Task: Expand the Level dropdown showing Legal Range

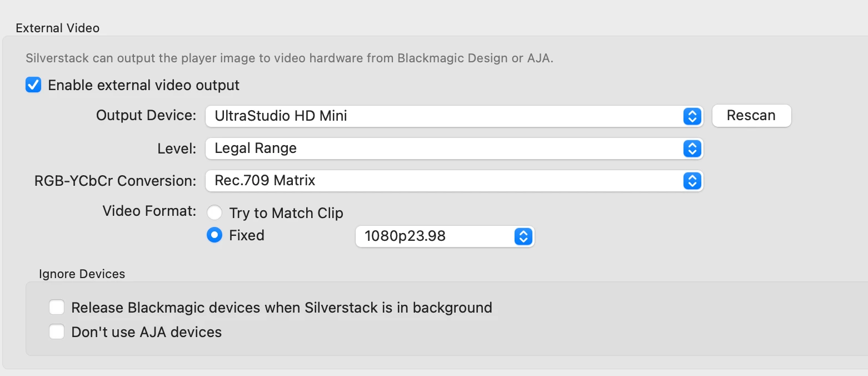Action: point(445,149)
